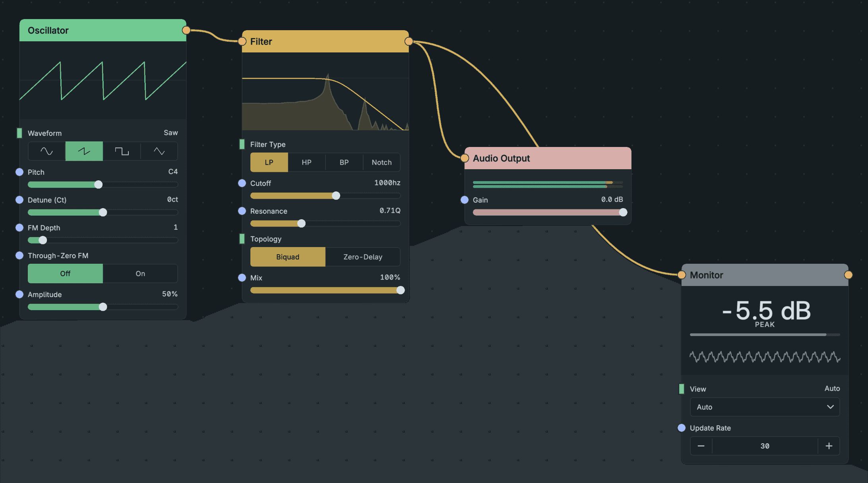The height and width of the screenshot is (483, 868).
Task: Click the Filter input port
Action: 242,41
